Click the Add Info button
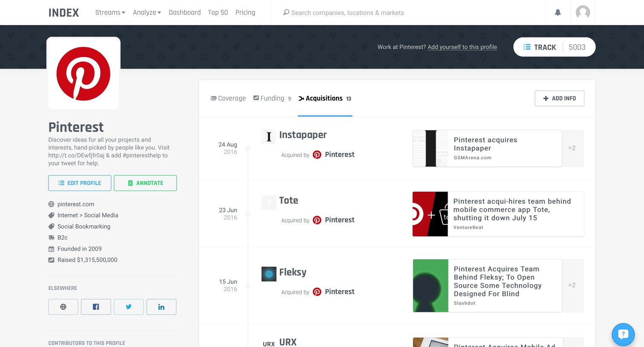This screenshot has width=644, height=347. (559, 98)
